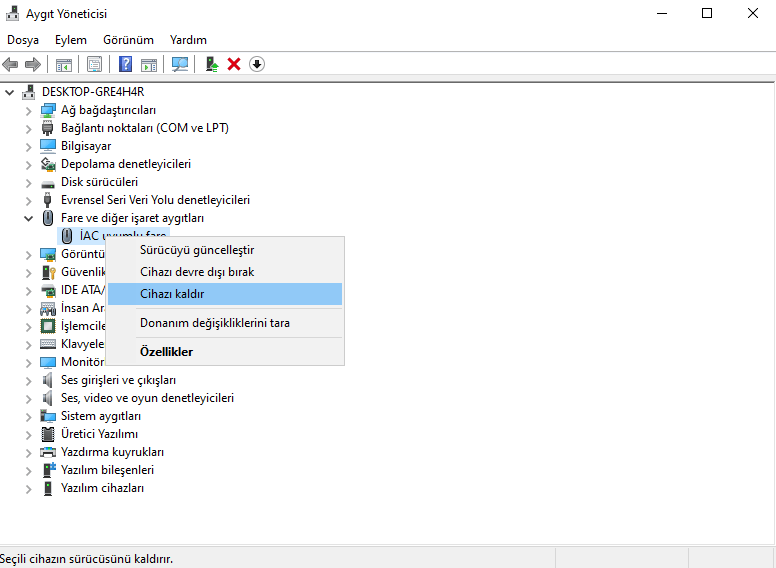Click the Üretici Yazılımı firmware icon
This screenshot has width=776, height=568.
(x=48, y=434)
